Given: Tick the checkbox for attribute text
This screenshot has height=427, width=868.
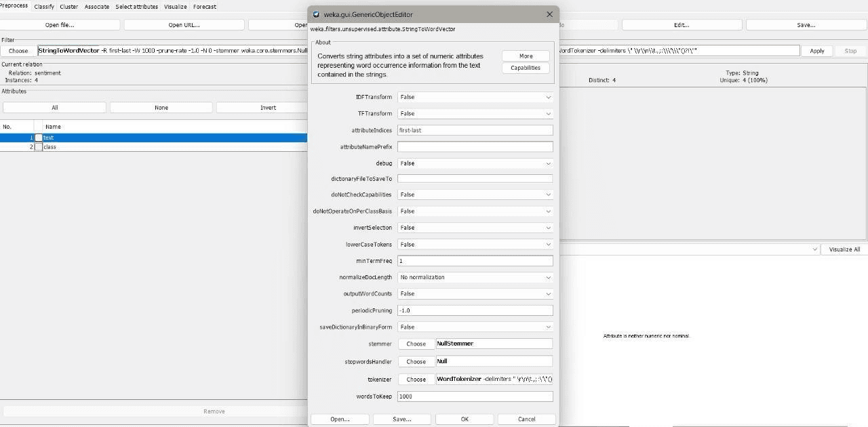Looking at the screenshot, I should [x=39, y=138].
